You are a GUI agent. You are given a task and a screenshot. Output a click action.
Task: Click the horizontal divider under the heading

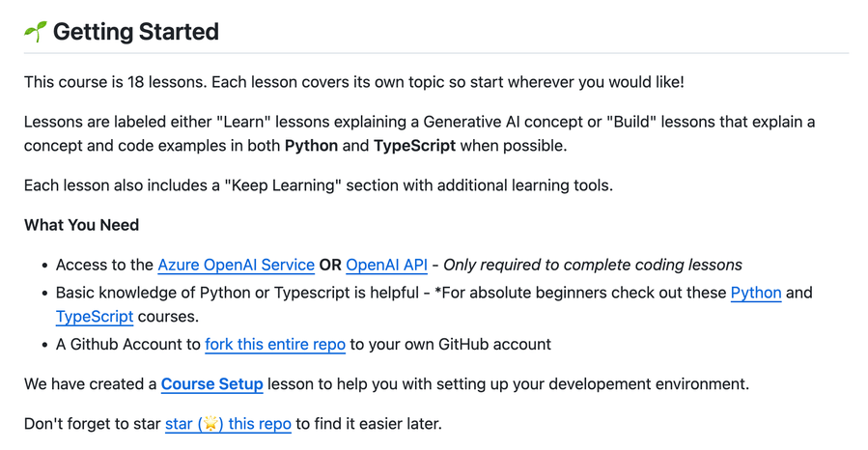coord(434,53)
